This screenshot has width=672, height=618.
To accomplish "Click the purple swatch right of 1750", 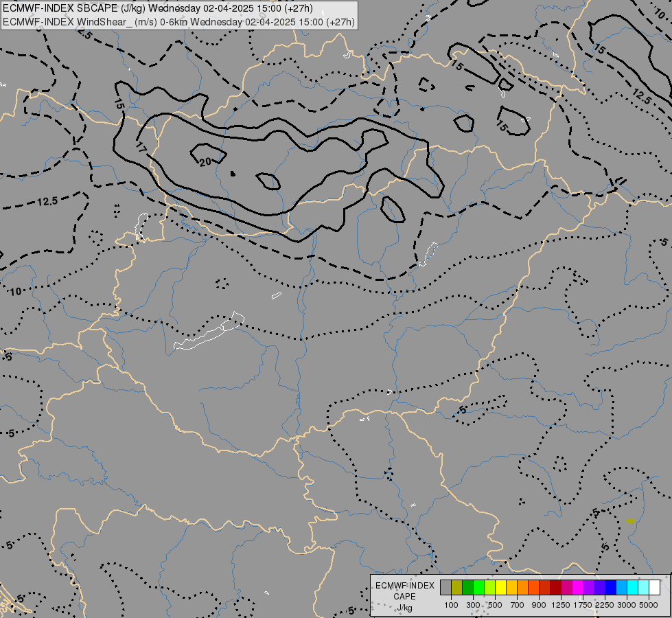I will click(x=589, y=588).
